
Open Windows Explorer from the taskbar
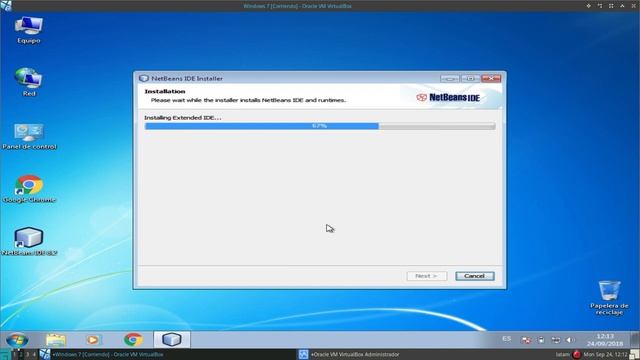56,340
